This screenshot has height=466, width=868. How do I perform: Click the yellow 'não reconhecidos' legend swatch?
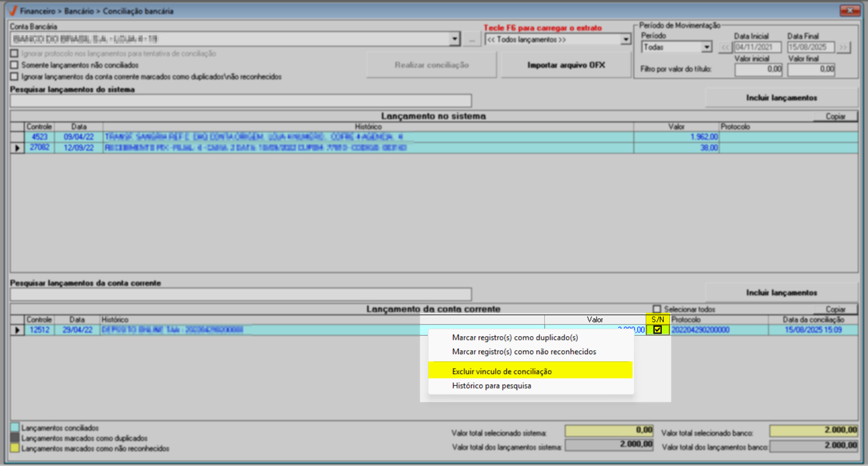point(15,448)
